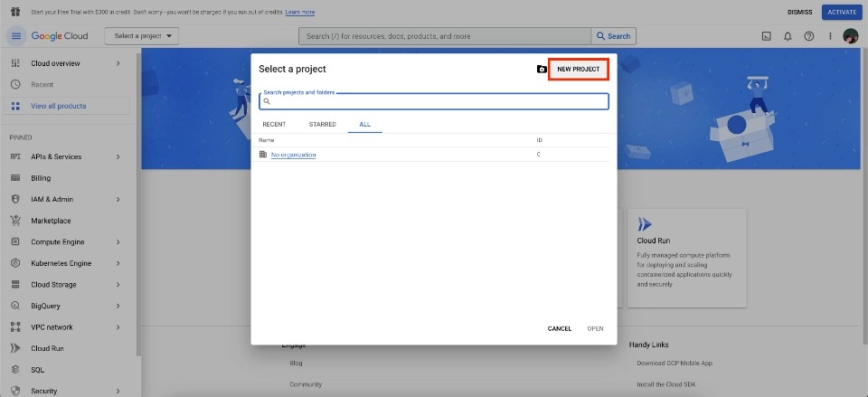Expand the Cloud overview submenu chevron

(x=118, y=63)
